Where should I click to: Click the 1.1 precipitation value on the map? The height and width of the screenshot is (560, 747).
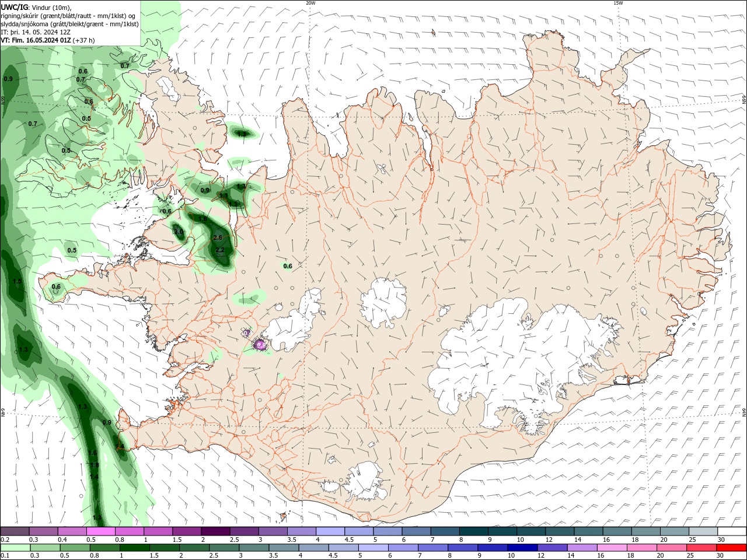(x=223, y=195)
